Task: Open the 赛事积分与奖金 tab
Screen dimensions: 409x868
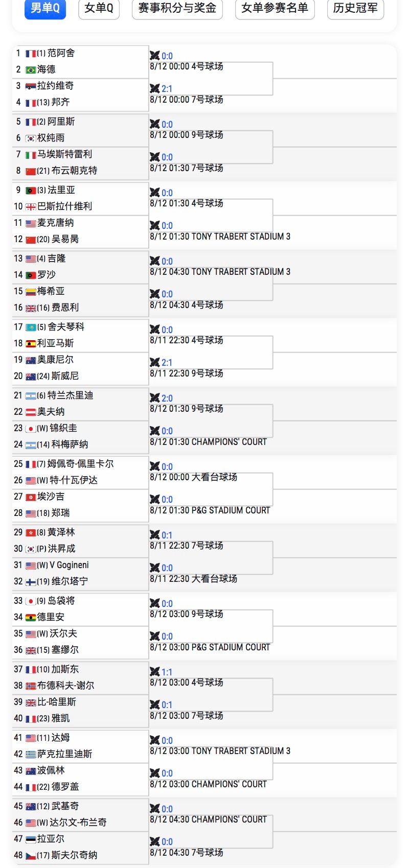Action: (177, 8)
